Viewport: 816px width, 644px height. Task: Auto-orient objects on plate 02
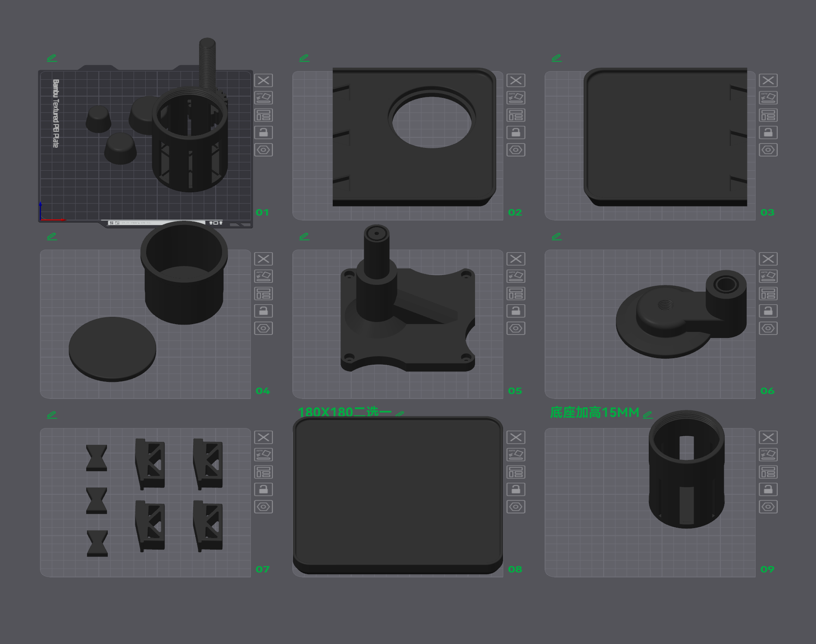click(x=516, y=98)
